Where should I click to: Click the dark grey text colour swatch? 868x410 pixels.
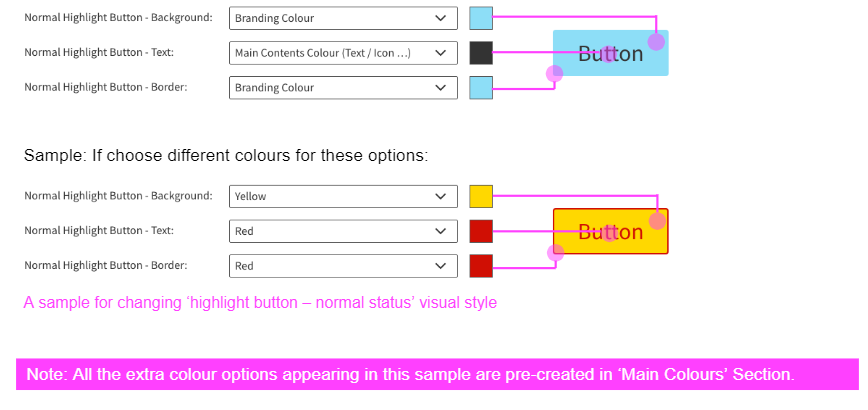[x=481, y=53]
